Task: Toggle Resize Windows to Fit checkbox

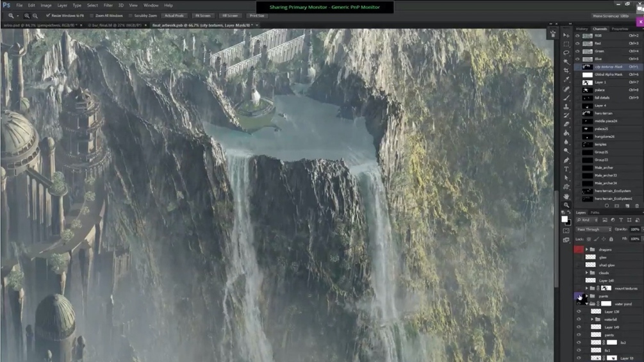Action: [48, 15]
